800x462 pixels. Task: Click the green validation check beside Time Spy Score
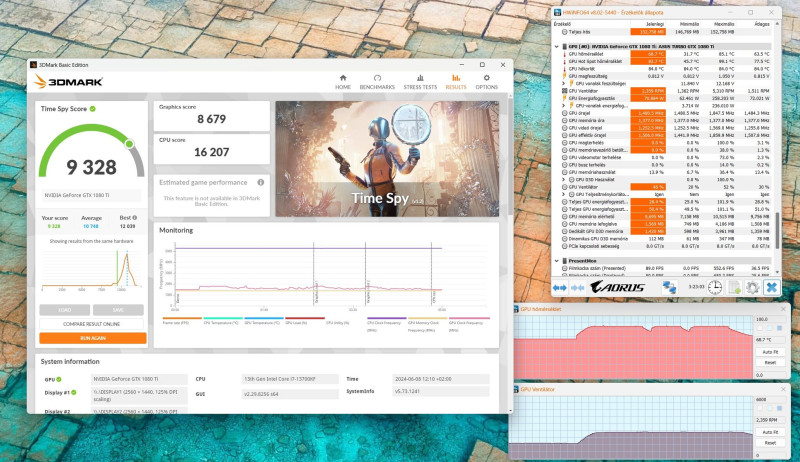(x=93, y=109)
